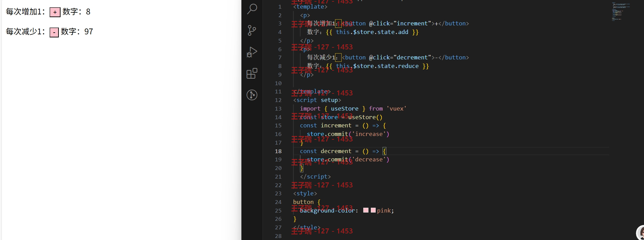Open the Search view in the activity bar
The width and height of the screenshot is (644, 240).
tap(252, 9)
